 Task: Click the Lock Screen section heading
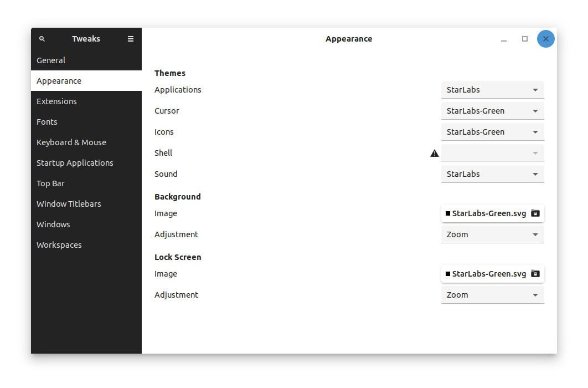(178, 257)
